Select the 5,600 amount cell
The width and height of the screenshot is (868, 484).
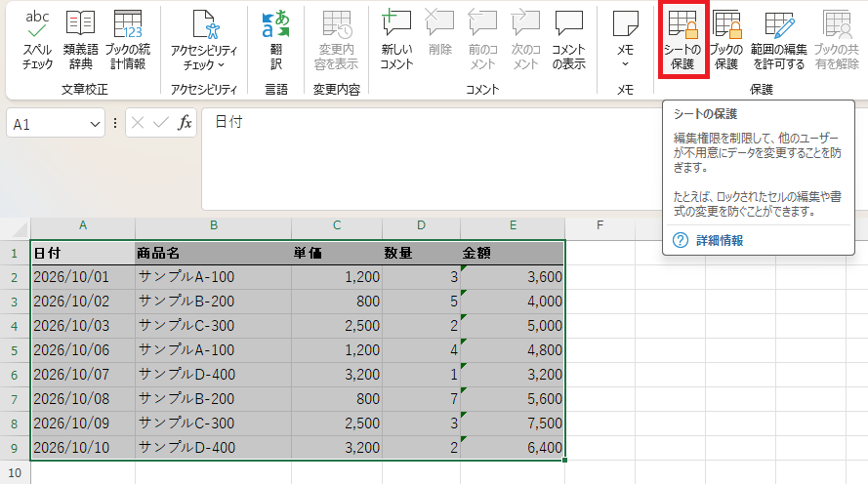coord(513,399)
